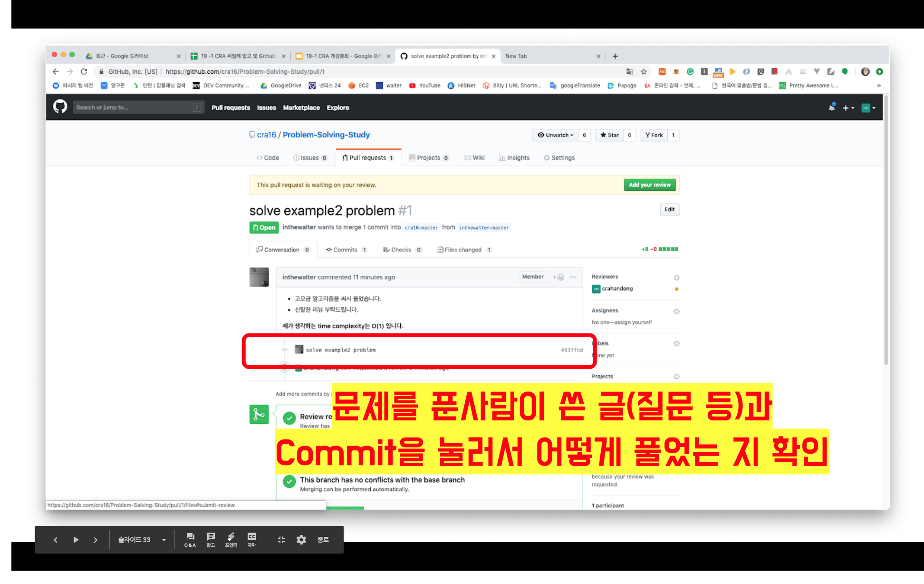Open the notifications bell icon
924x584 pixels.
click(x=832, y=107)
